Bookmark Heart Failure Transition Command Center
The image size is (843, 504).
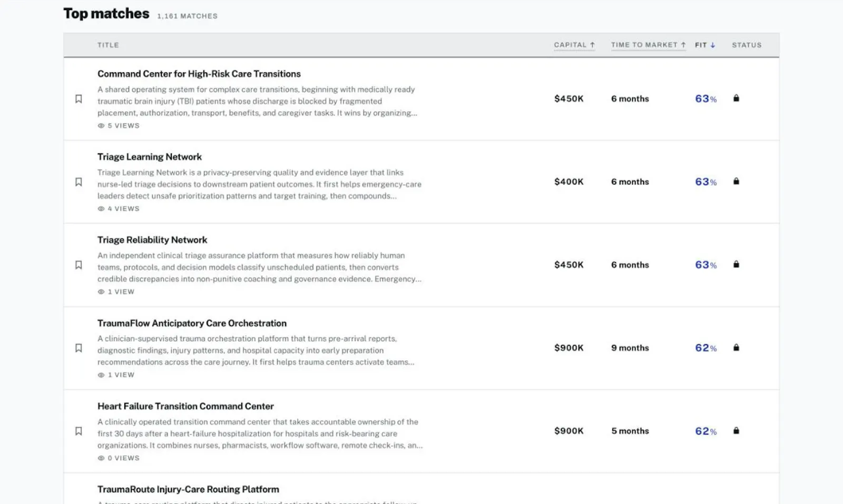point(79,431)
